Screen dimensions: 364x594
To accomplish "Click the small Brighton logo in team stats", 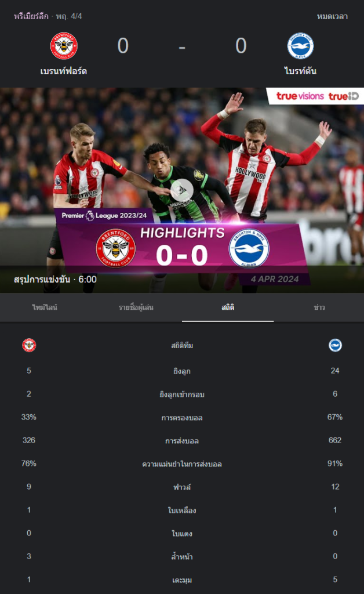I will (335, 345).
